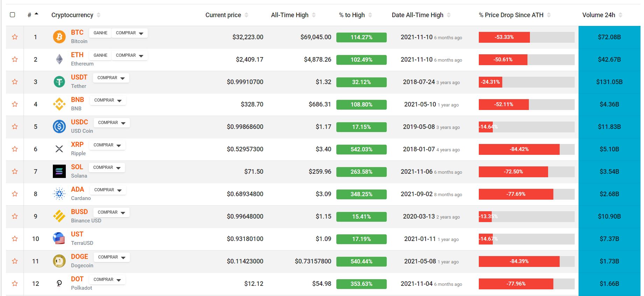Click the BNB logo icon
This screenshot has height=296, width=644.
point(59,104)
